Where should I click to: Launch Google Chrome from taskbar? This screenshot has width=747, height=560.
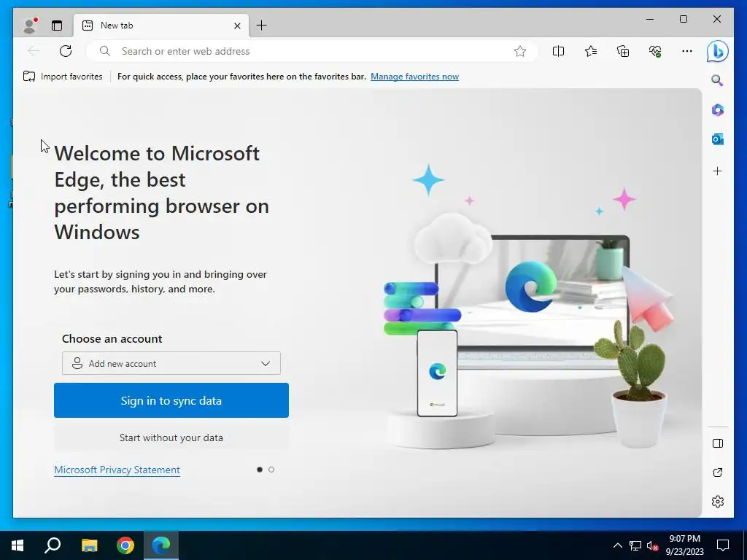pyautogui.click(x=125, y=545)
